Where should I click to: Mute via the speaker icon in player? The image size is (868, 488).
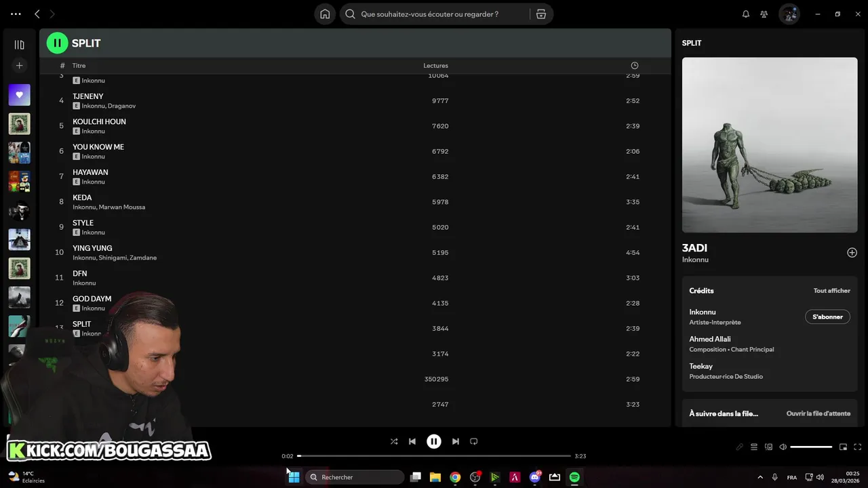(x=783, y=447)
